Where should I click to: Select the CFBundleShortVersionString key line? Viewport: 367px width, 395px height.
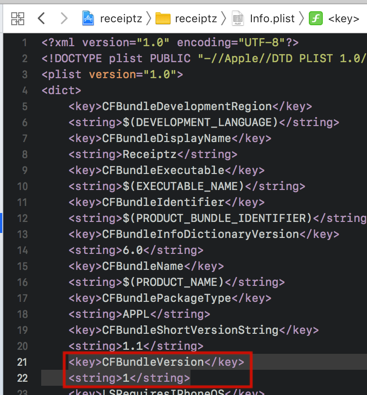[x=194, y=330]
